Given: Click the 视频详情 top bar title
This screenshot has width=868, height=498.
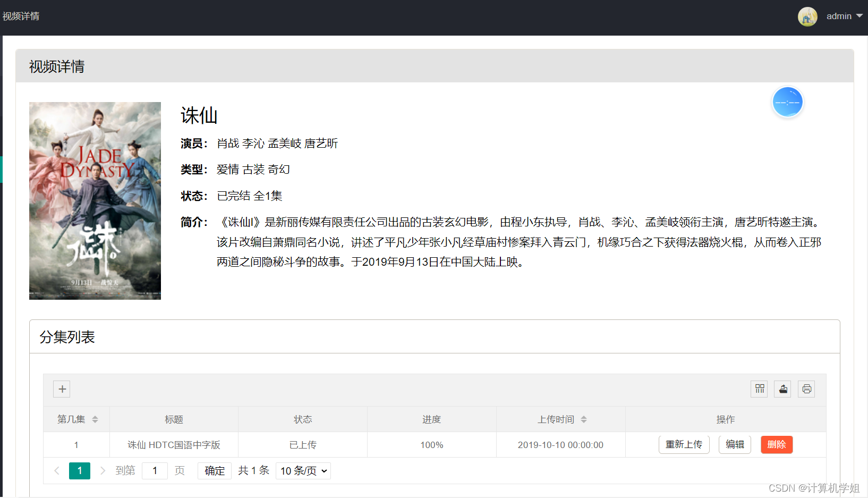Looking at the screenshot, I should pos(21,16).
